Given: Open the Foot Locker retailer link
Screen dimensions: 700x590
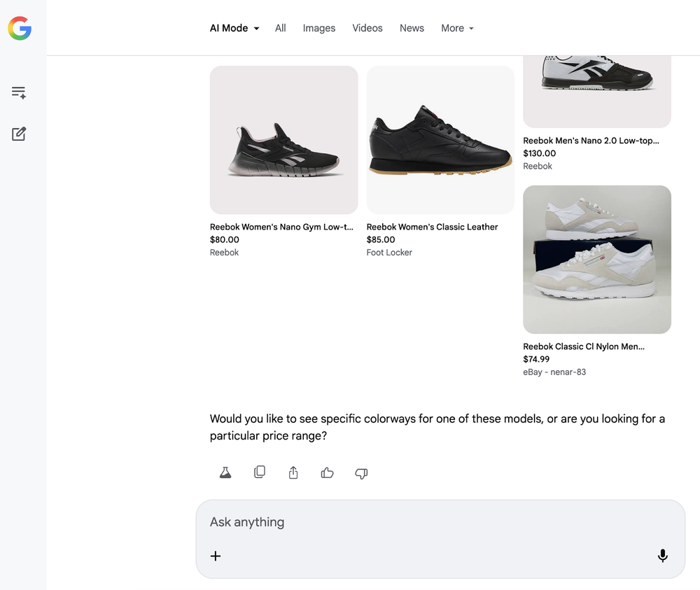Looking at the screenshot, I should 389,252.
